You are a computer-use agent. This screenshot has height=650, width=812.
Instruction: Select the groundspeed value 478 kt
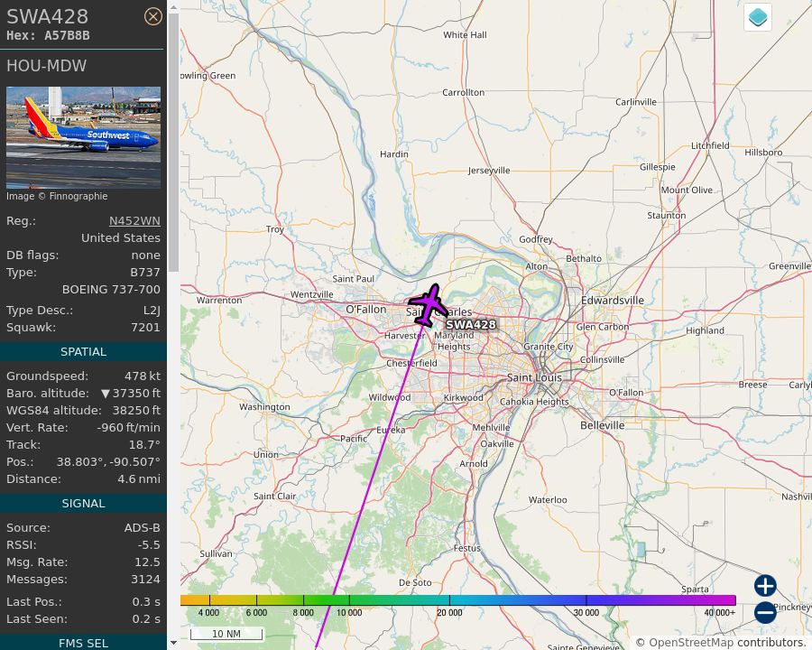pyautogui.click(x=143, y=376)
